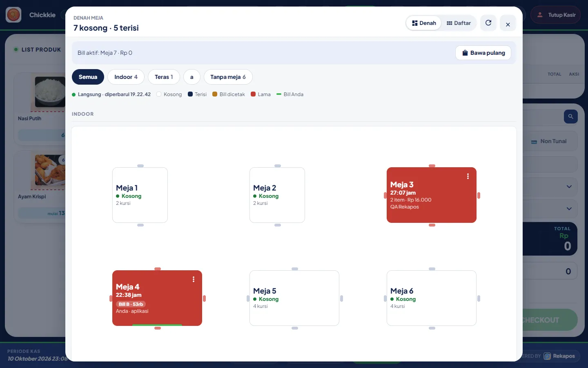Select empty table Meja 5
588x368 pixels.
294,298
